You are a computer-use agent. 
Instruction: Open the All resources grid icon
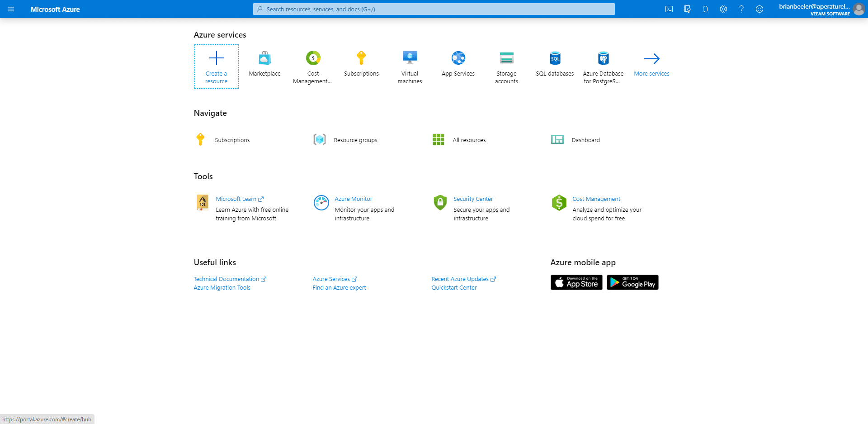[x=439, y=139]
